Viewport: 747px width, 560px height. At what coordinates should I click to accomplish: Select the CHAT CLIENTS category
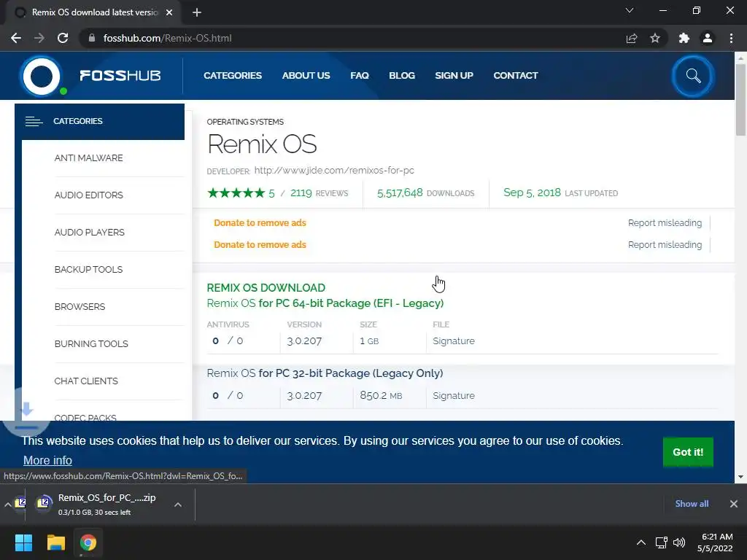click(x=86, y=381)
